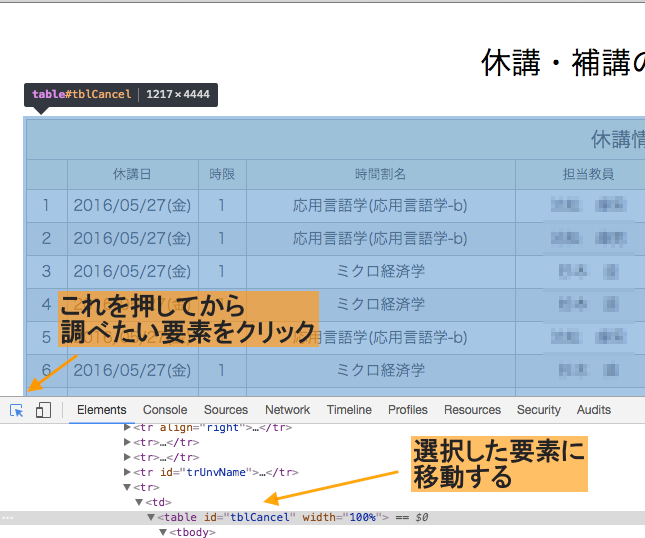
Task: Click date 2016/05/27(金) in row 1
Action: 132,205
